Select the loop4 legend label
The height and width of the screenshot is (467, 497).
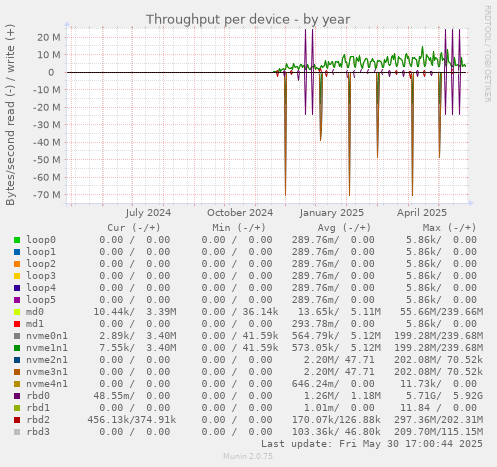pos(41,288)
